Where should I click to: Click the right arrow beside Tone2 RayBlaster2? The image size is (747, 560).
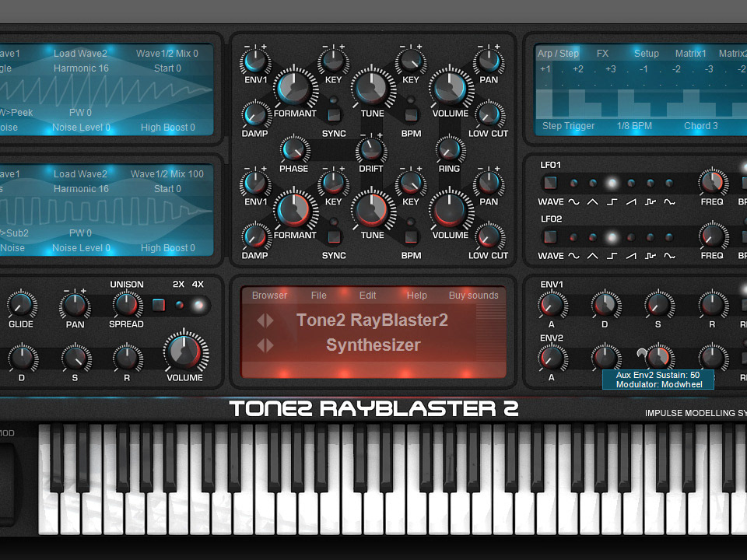tap(270, 320)
